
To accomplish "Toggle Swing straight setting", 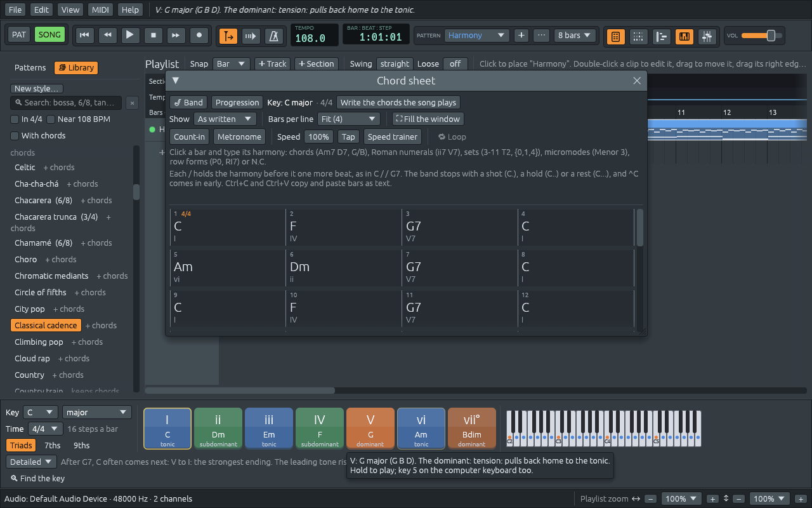I will click(395, 63).
